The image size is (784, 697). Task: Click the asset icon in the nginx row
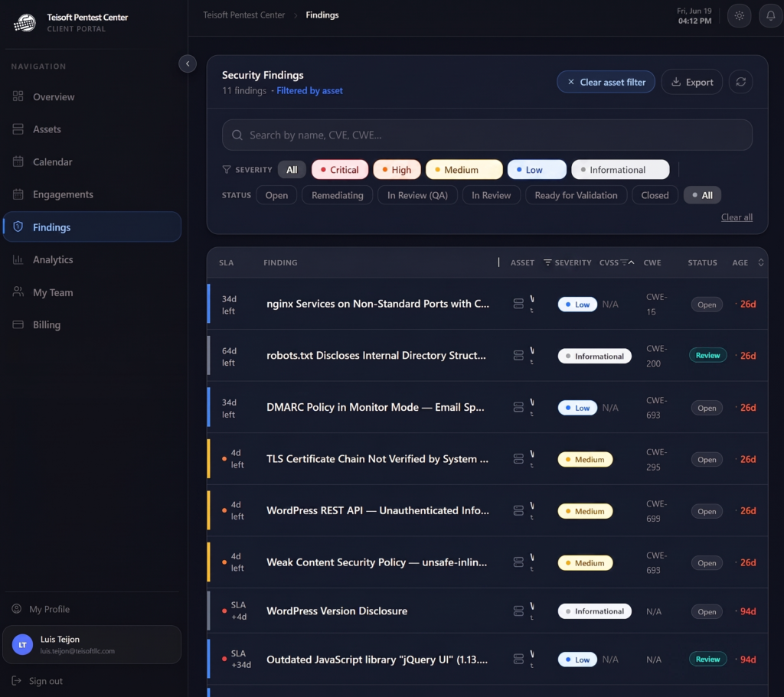click(x=518, y=304)
